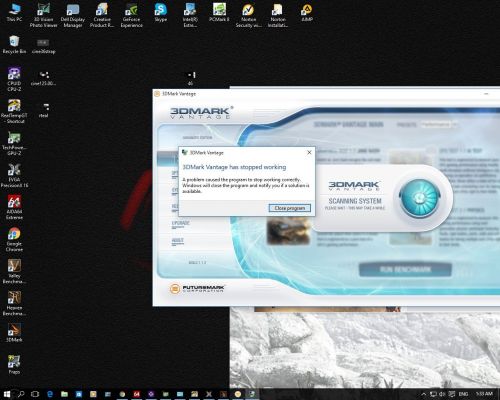Viewport: 500px width, 400px height.
Task: Select the About tab in Vantage sidebar
Action: tap(177, 241)
